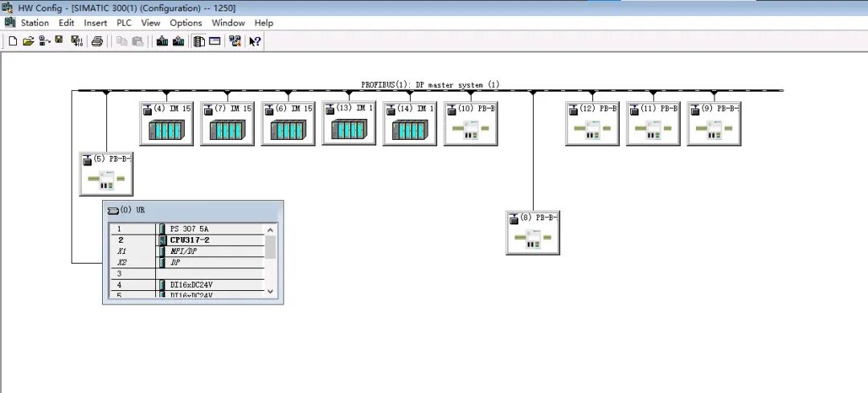Click the context Help arrow icon
Image resolution: width=868 pixels, height=393 pixels.
(255, 41)
